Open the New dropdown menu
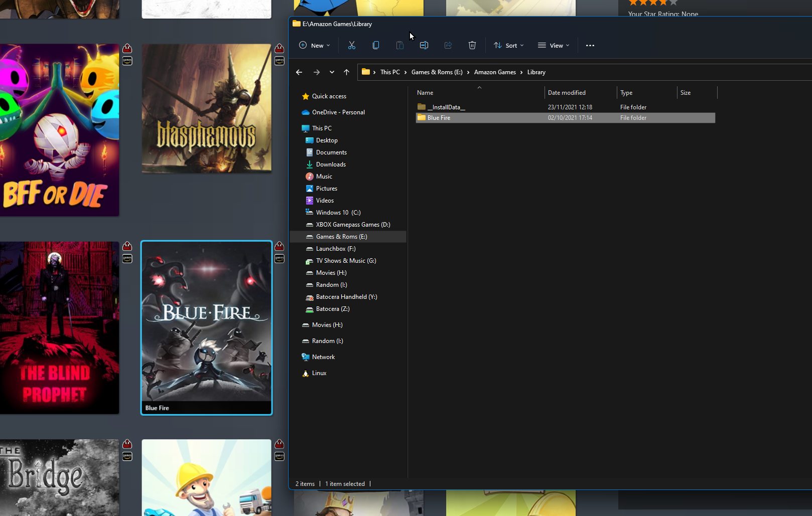The width and height of the screenshot is (812, 516). [x=315, y=45]
